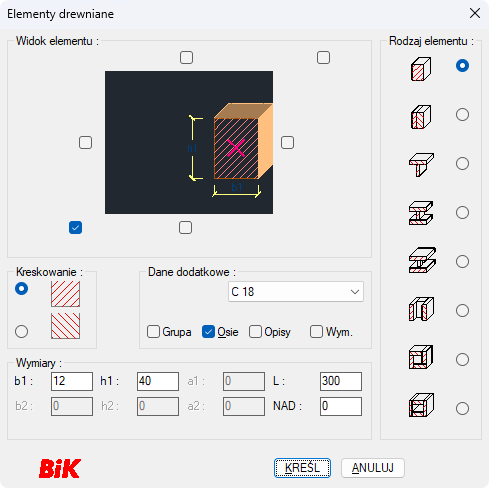Choose the fifth element type radio button
The width and height of the screenshot is (489, 488).
[462, 261]
